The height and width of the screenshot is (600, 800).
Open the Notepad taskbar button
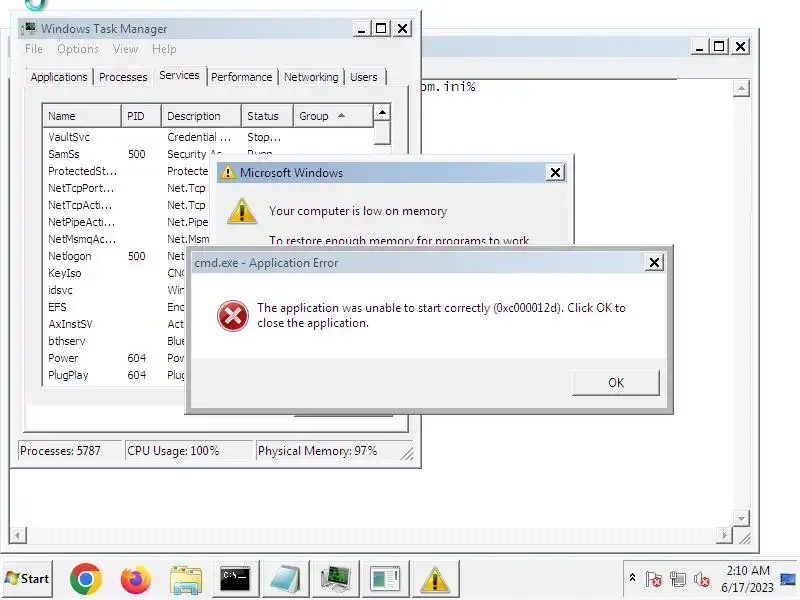click(285, 579)
